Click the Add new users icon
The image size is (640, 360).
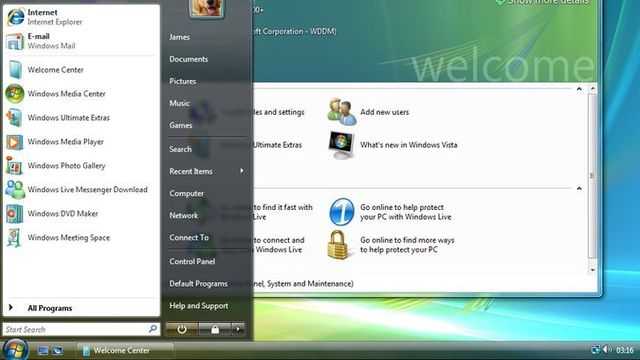point(342,111)
